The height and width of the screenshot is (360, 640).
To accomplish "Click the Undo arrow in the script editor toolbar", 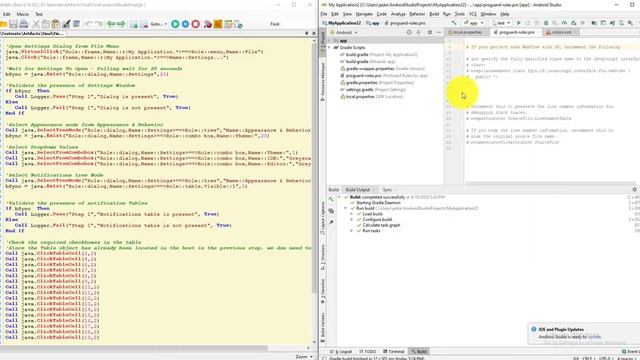I will tap(89, 24).
